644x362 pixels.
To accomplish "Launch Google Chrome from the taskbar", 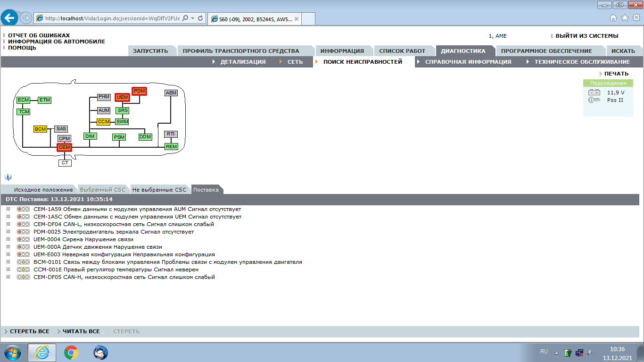I will tap(71, 353).
